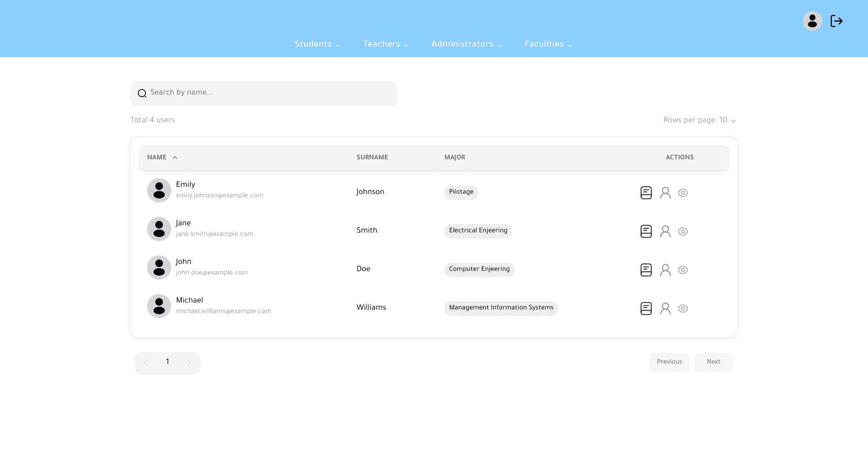This screenshot has height=473, width=868.
Task: Click the eye icon for Emily Johnson
Action: (x=683, y=193)
